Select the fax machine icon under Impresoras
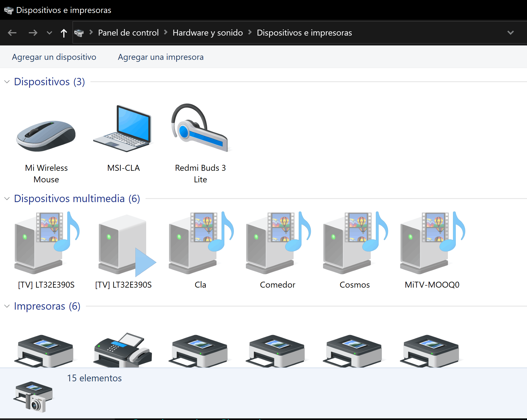 (123, 350)
